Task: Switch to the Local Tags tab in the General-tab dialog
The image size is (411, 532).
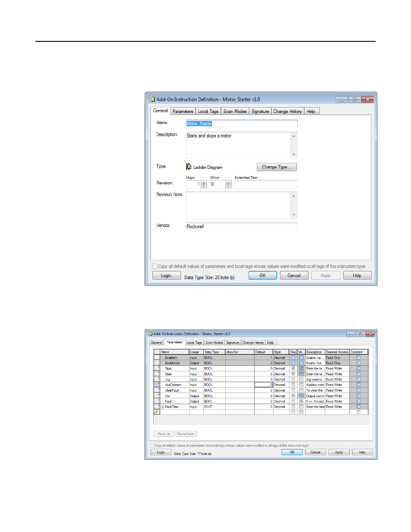Action: click(x=208, y=111)
